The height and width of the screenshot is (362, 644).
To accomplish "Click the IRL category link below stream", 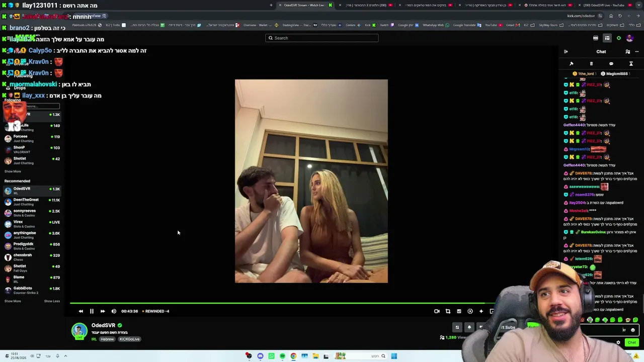I will [94, 339].
